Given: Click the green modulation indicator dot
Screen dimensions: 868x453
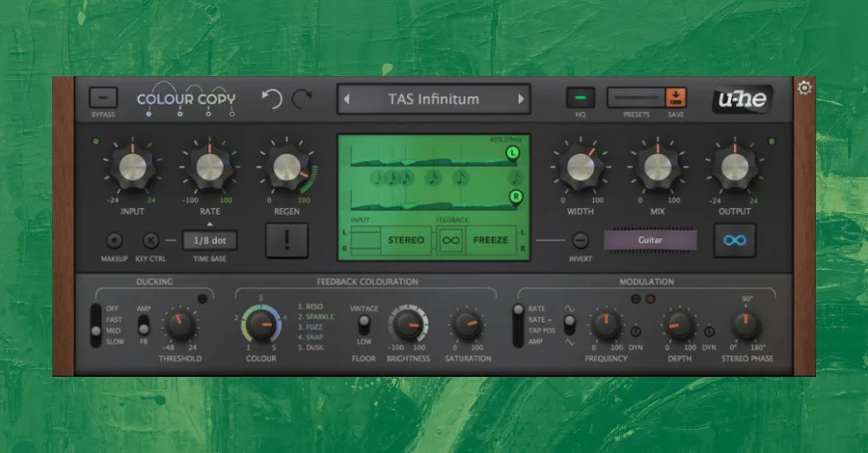Looking at the screenshot, I should point(636,299).
